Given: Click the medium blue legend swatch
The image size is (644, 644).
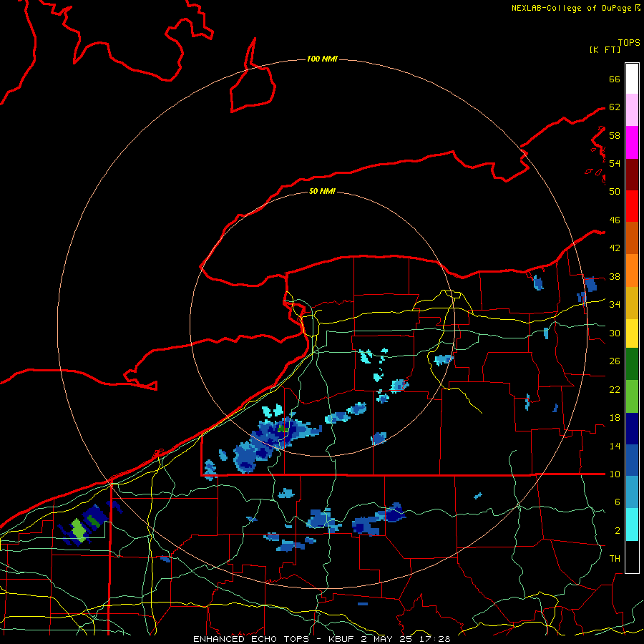Looking at the screenshot, I should (632, 460).
